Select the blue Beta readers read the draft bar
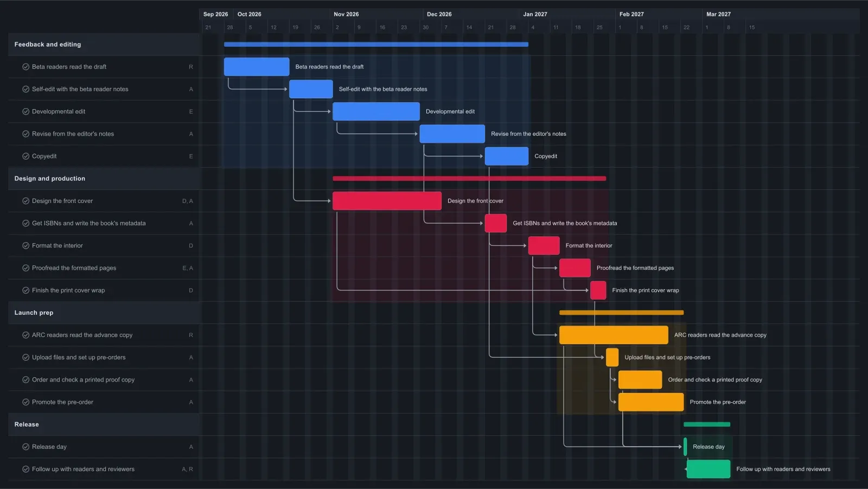The image size is (868, 489). (257, 67)
